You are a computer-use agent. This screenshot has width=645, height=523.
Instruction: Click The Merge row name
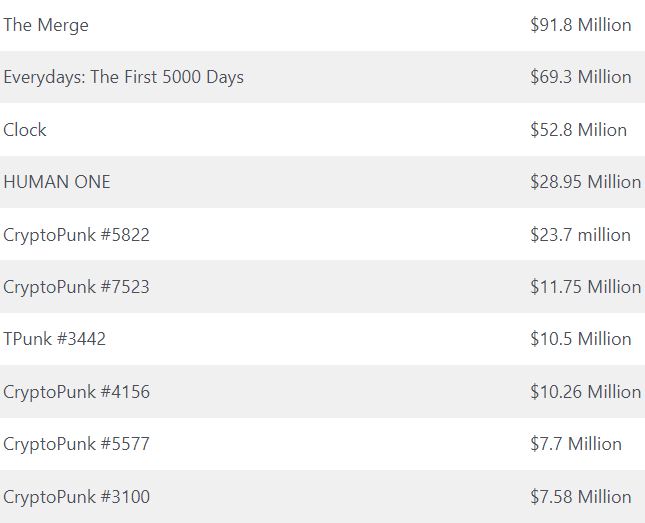[46, 25]
